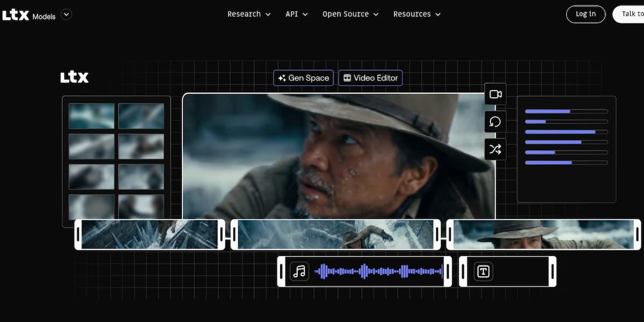Click the LTX Models logo in header
The image size is (644, 322).
pyautogui.click(x=29, y=16)
